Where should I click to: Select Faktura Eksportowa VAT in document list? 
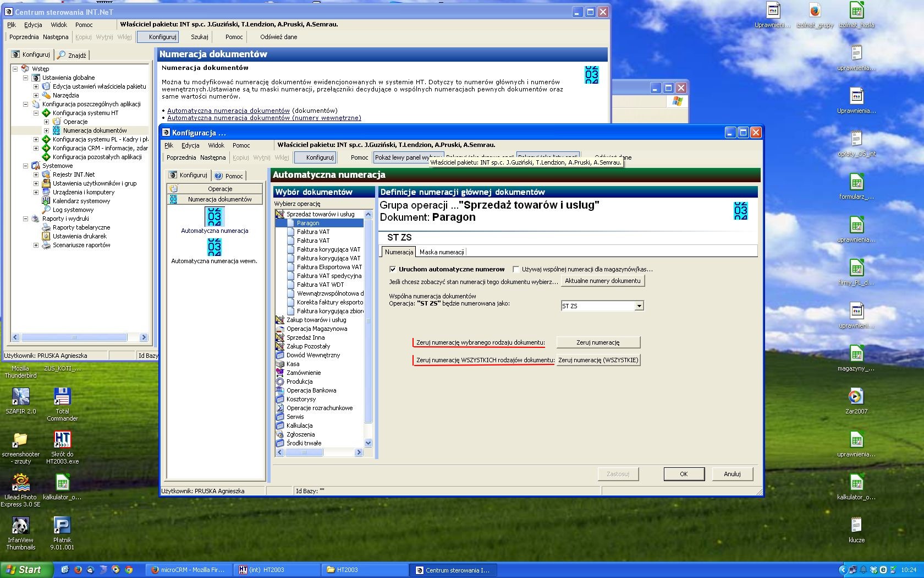(x=329, y=267)
